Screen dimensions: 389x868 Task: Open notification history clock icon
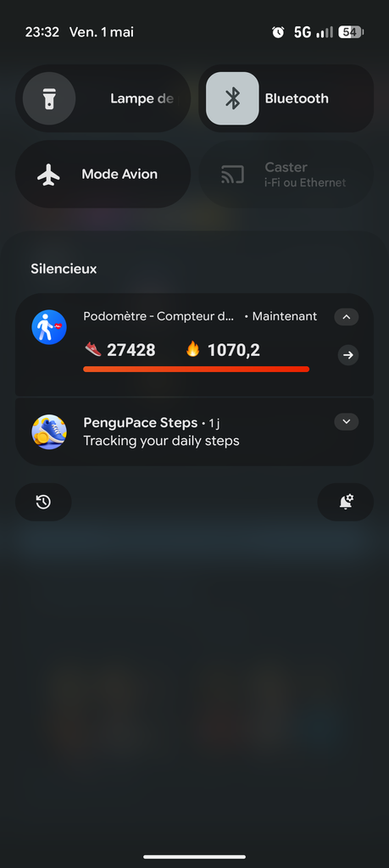click(x=43, y=502)
